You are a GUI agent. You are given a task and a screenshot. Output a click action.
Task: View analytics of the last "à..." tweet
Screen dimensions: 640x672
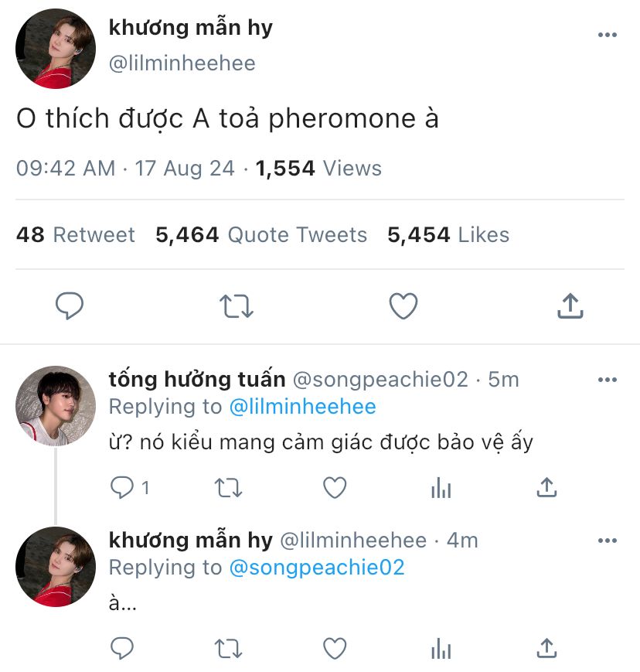[441, 648]
